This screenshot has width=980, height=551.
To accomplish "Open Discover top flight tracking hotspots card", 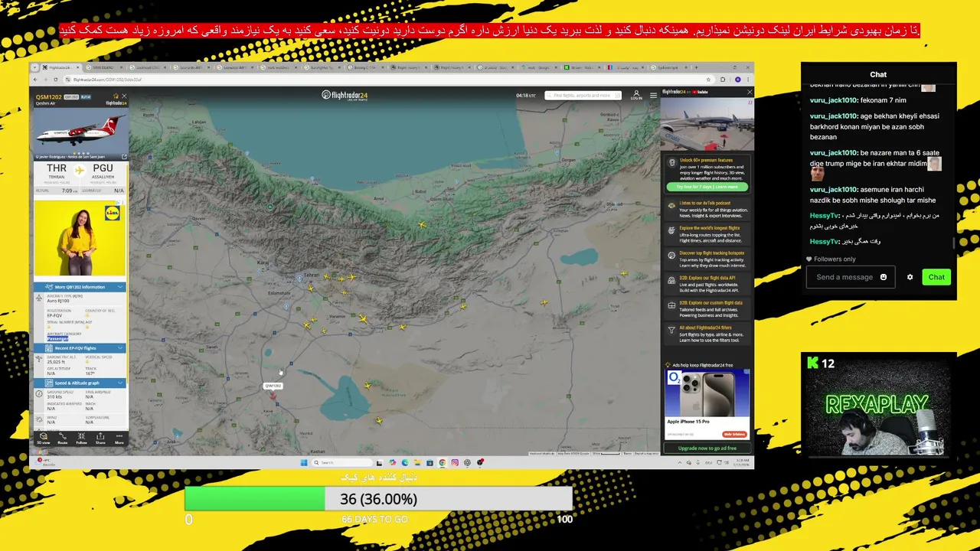I will [707, 259].
